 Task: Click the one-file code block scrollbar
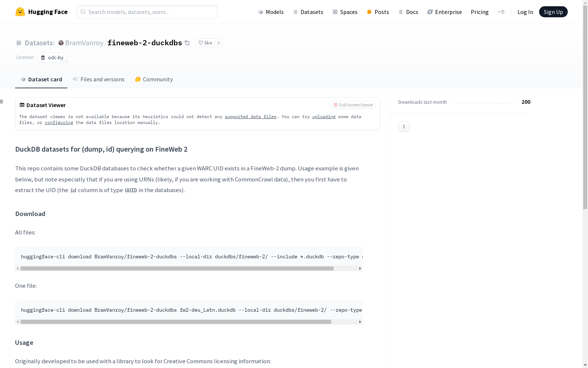coord(176,322)
